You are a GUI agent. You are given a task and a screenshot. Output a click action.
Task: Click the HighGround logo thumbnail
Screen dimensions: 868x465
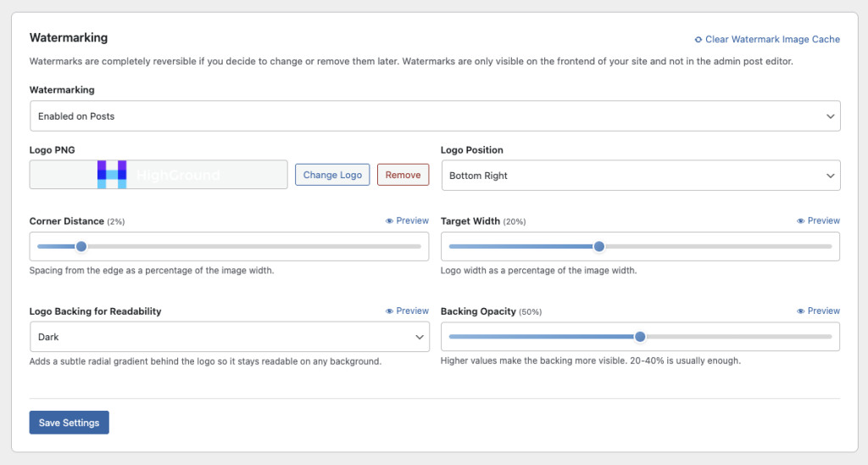[159, 175]
